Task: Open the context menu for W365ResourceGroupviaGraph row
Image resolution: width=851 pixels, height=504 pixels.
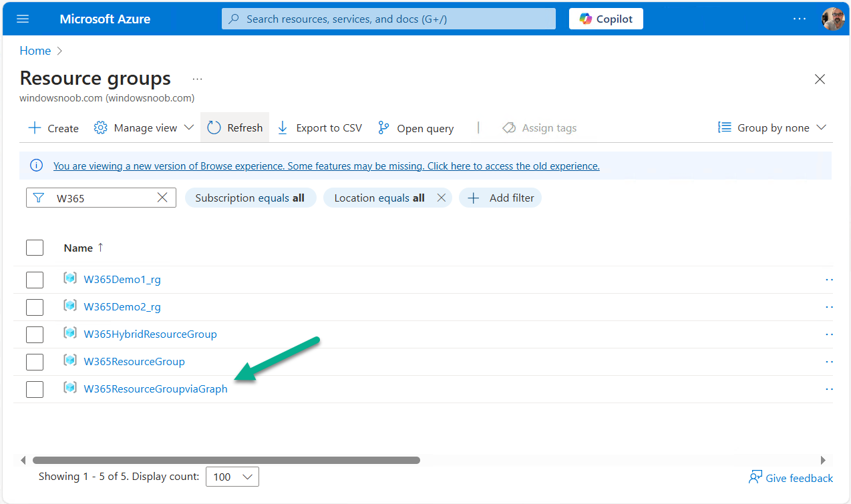Action: [x=829, y=390]
